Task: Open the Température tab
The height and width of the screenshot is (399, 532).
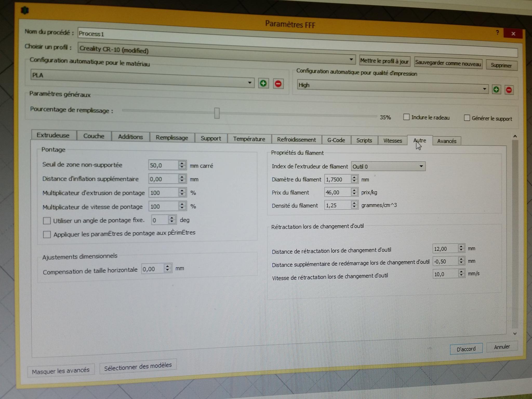Action: [x=249, y=139]
